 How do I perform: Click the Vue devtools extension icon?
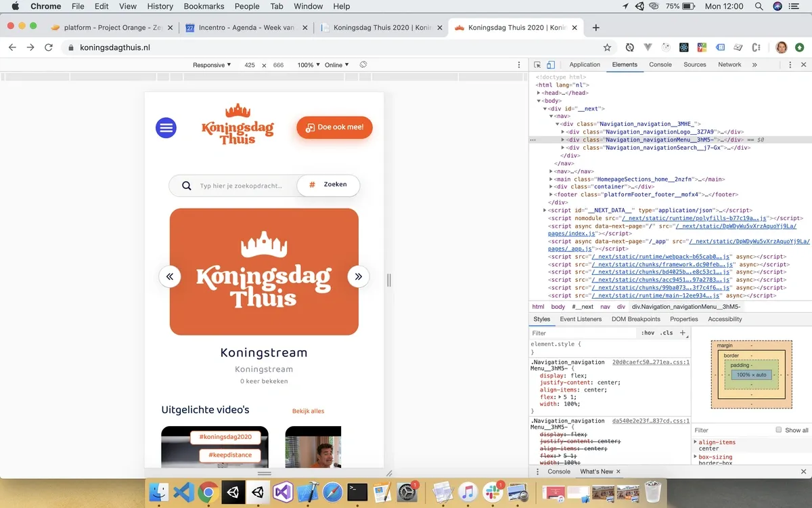tap(648, 47)
